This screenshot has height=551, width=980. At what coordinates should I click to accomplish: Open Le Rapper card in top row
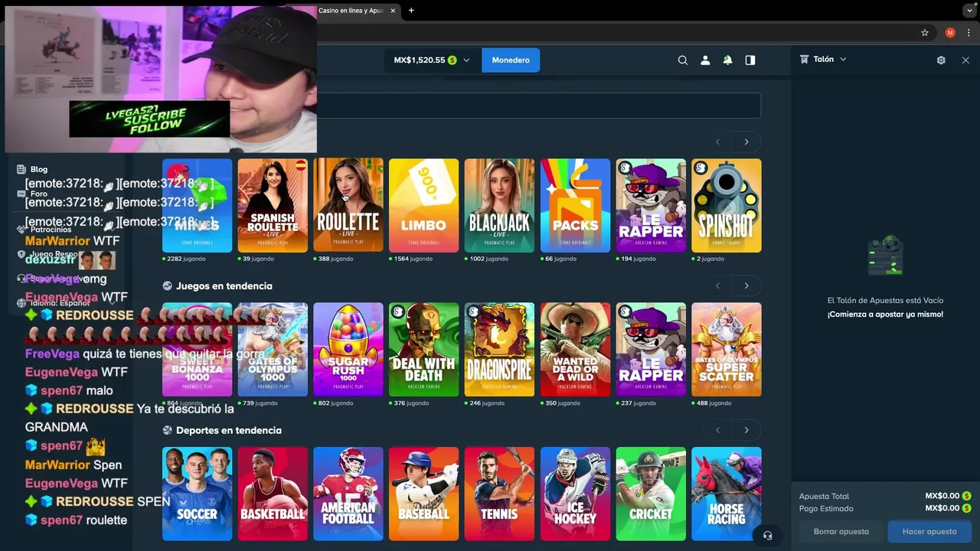[x=651, y=206]
